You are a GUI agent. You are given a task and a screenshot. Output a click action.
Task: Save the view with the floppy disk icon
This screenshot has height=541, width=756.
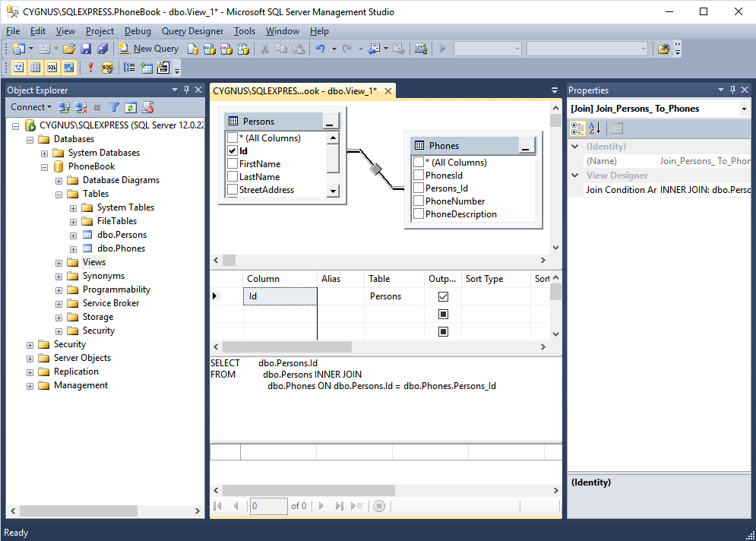pyautogui.click(x=86, y=49)
